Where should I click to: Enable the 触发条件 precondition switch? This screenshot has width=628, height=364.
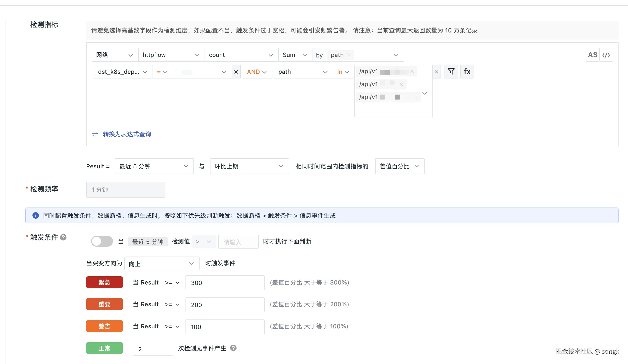[102, 241]
